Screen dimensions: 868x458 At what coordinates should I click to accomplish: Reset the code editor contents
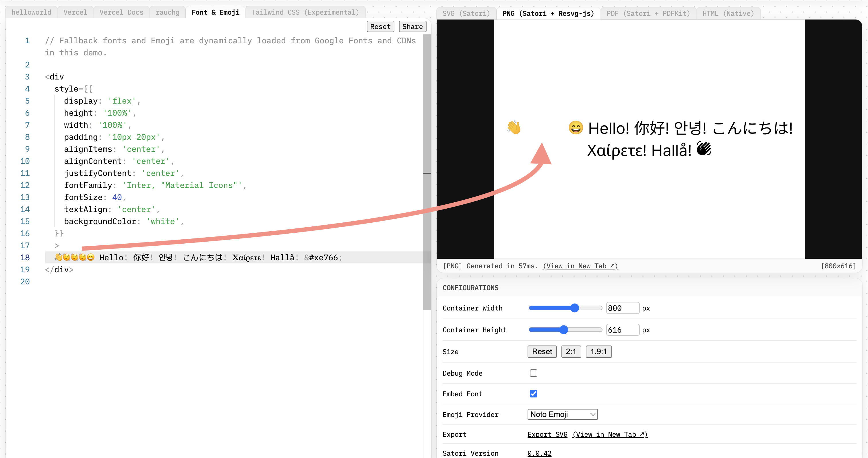click(x=380, y=26)
